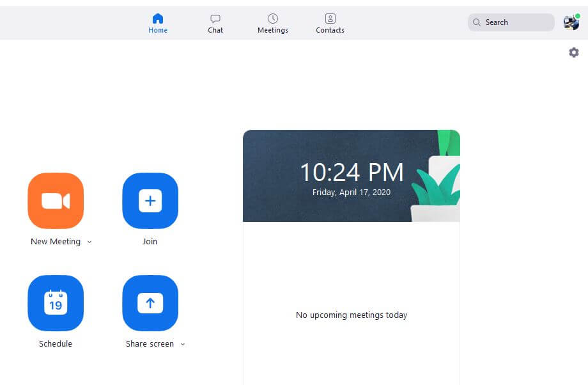The image size is (588, 385).
Task: Click the "New Meeting" label
Action: pyautogui.click(x=56, y=242)
